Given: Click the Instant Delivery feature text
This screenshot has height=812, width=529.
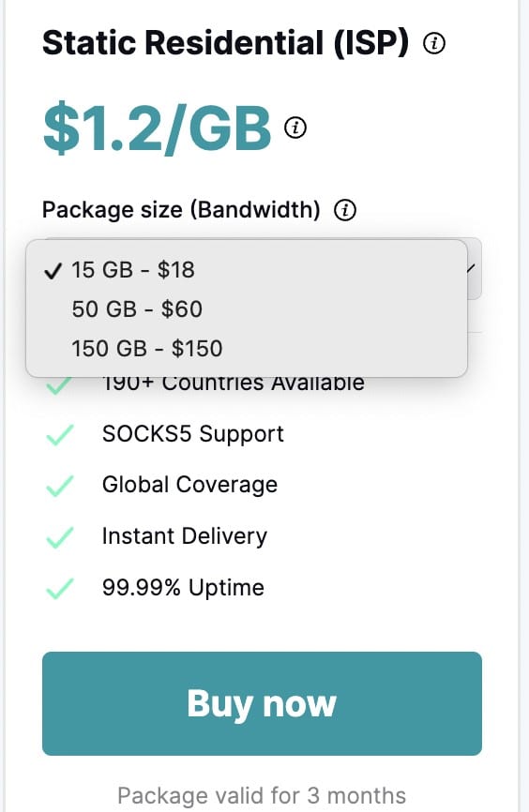Looking at the screenshot, I should (x=185, y=536).
